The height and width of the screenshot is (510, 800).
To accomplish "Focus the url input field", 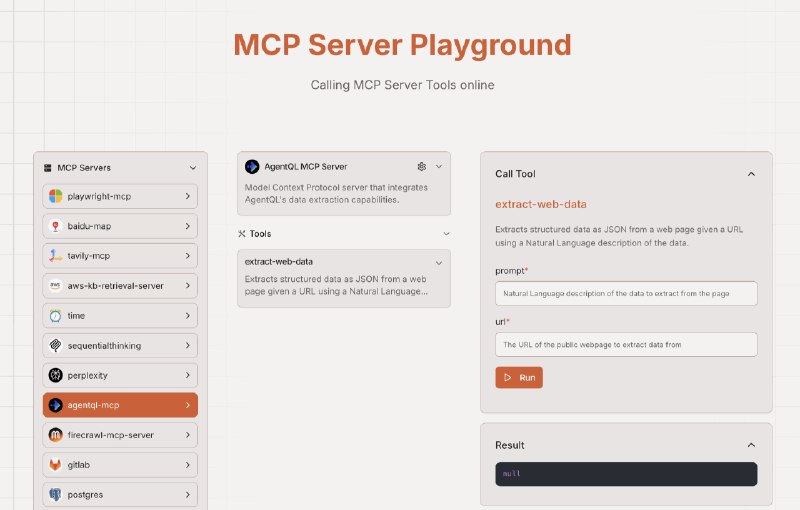I will (626, 345).
